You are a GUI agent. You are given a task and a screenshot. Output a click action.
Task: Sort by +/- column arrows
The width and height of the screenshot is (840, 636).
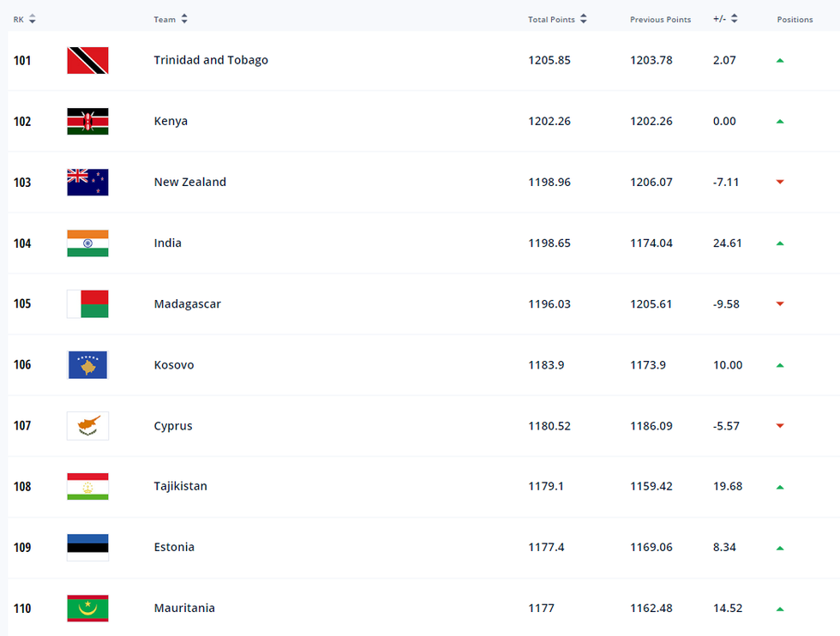pos(735,19)
